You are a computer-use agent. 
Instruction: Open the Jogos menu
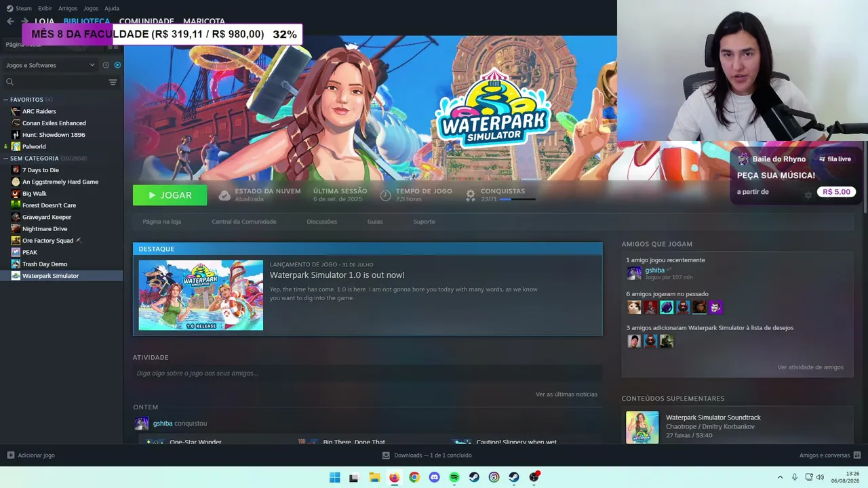[91, 8]
